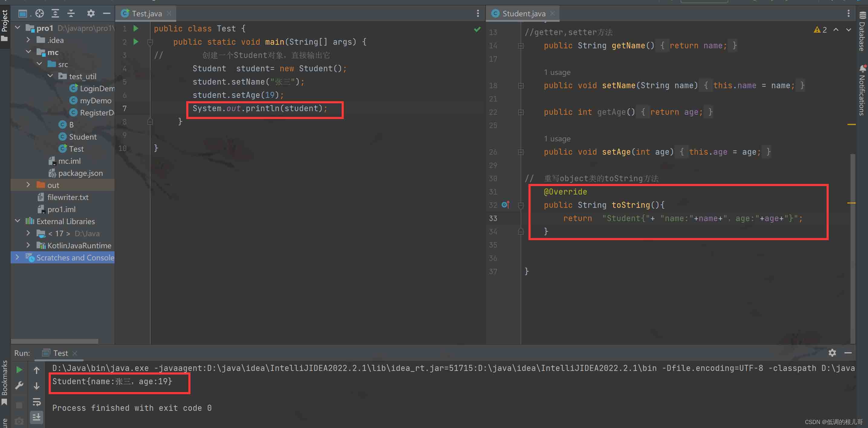Click the locate file crosshair icon

40,14
